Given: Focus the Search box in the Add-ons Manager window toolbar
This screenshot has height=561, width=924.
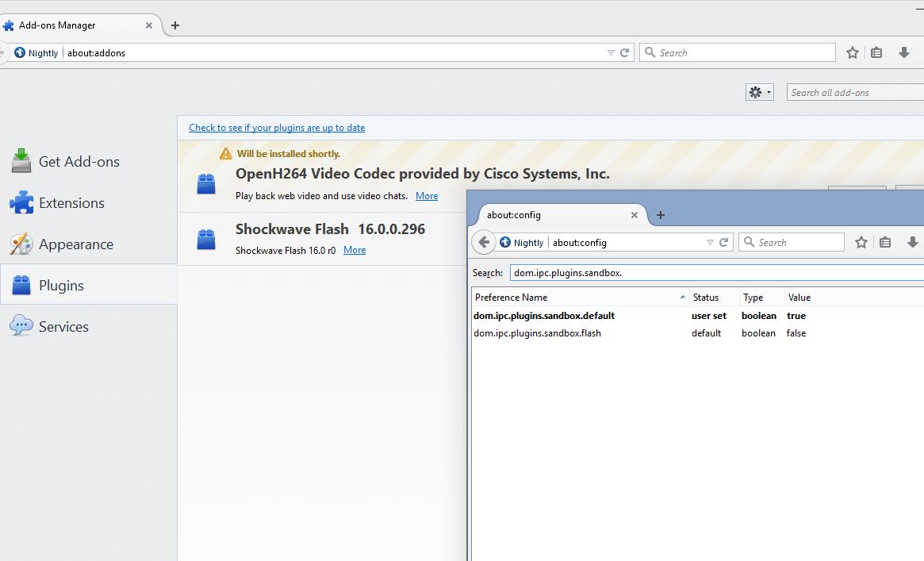Looking at the screenshot, I should coord(737,52).
